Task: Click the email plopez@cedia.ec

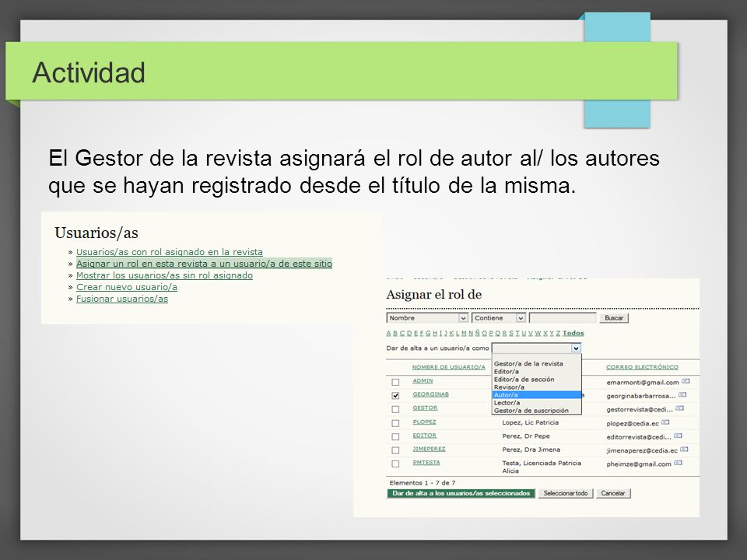Action: (633, 423)
